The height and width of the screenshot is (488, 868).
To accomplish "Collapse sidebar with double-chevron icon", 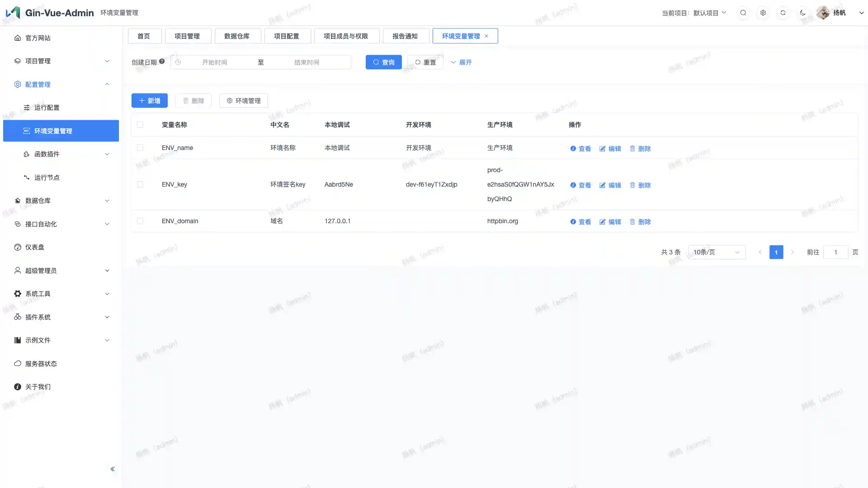I will click(113, 469).
